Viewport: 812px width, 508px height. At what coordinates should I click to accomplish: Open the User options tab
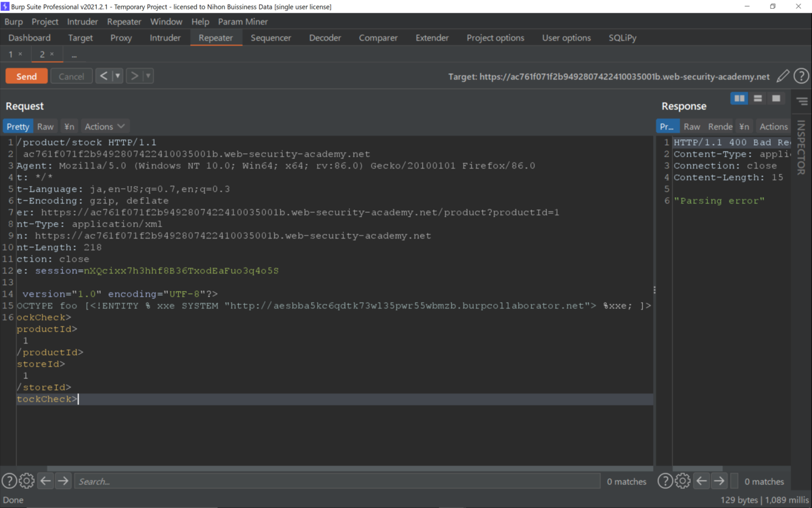(566, 38)
